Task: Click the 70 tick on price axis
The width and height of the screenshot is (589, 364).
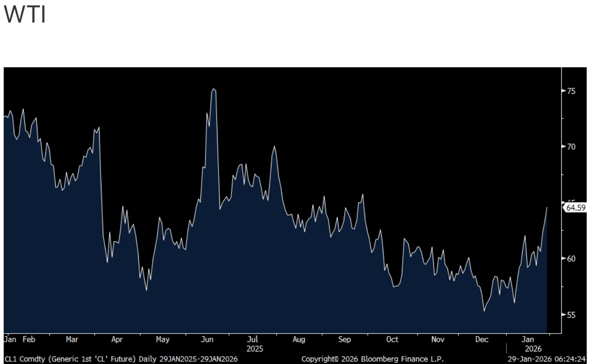Action: (571, 147)
